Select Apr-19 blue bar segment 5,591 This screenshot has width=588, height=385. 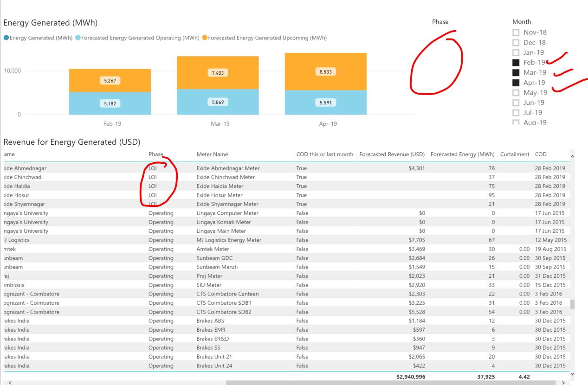tap(325, 103)
